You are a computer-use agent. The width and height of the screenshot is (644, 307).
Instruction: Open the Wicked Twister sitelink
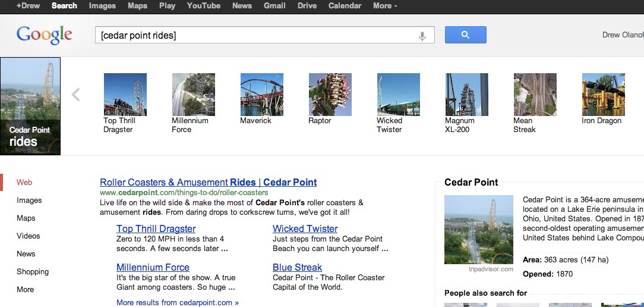click(305, 229)
